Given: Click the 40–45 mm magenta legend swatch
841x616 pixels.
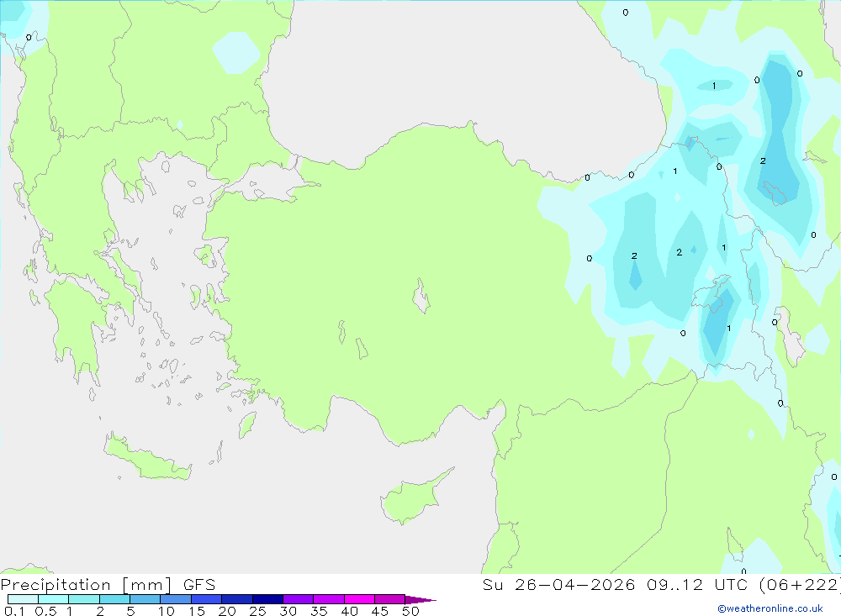Looking at the screenshot, I should coord(359,599).
